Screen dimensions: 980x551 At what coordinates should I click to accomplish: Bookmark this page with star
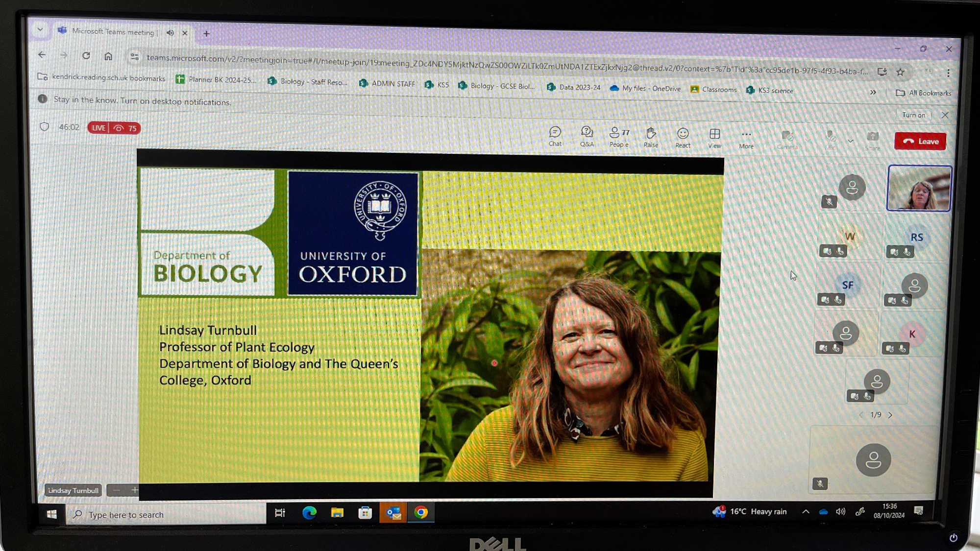point(901,72)
